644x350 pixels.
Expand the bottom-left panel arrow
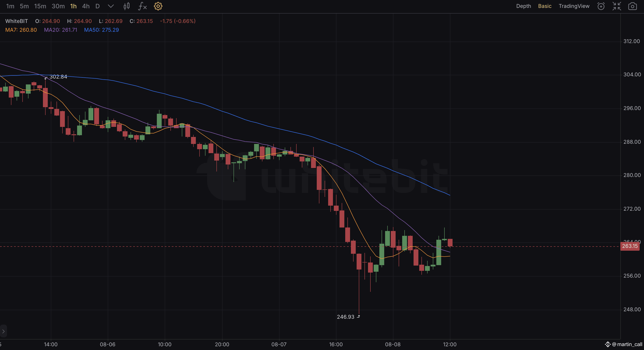(3, 331)
